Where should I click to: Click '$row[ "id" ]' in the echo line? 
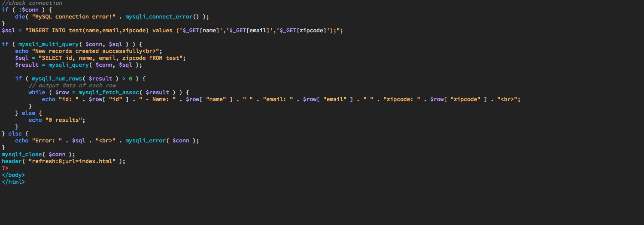point(109,99)
